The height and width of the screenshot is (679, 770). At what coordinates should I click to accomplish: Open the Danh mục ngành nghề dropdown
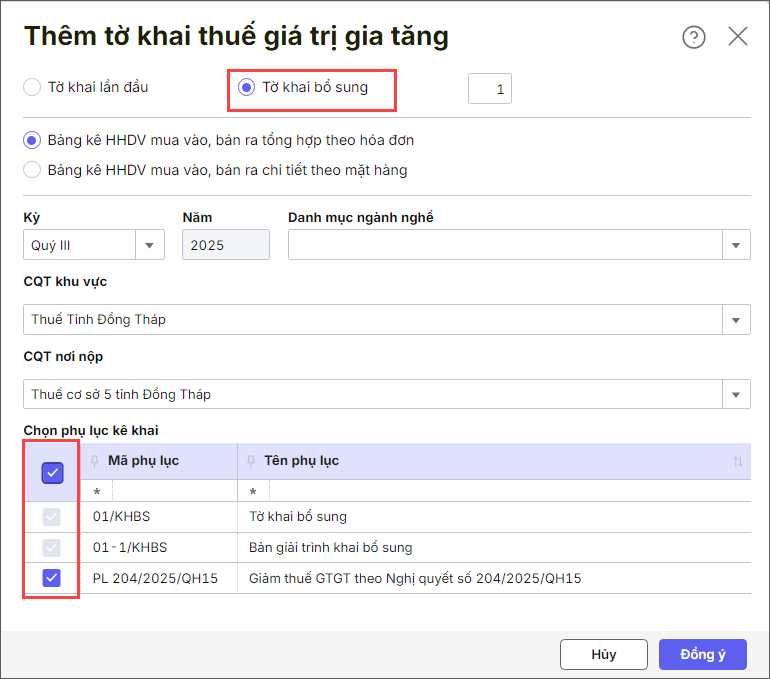tap(736, 245)
